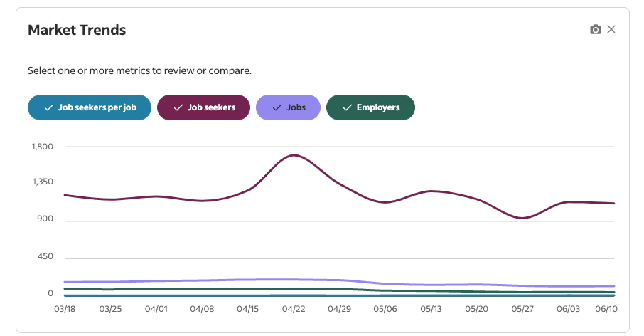Screen dimensions: 644x336
Task: Click the 04/15 date label
Action: coord(248,309)
